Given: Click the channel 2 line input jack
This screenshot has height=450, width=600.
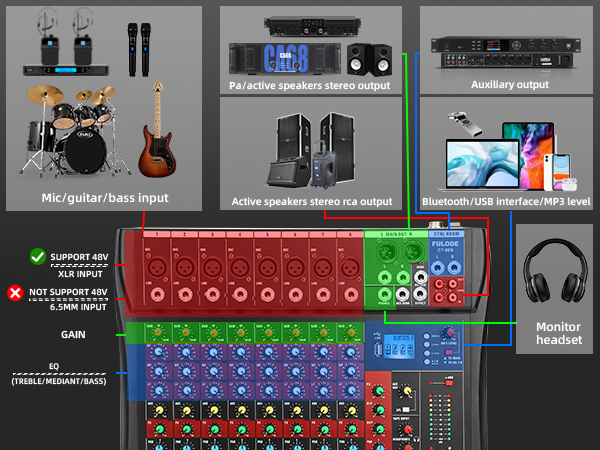Looking at the screenshot, I should 185,295.
